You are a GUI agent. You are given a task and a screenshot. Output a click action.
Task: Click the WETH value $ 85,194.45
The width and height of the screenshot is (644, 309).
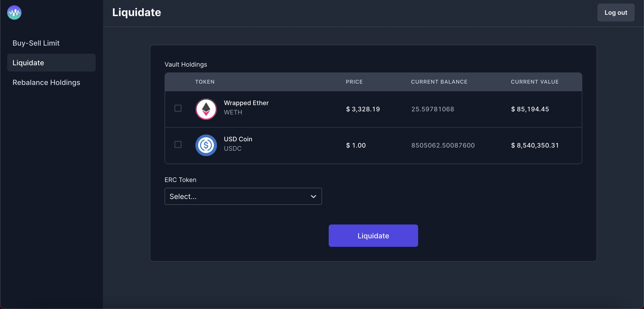(x=530, y=109)
